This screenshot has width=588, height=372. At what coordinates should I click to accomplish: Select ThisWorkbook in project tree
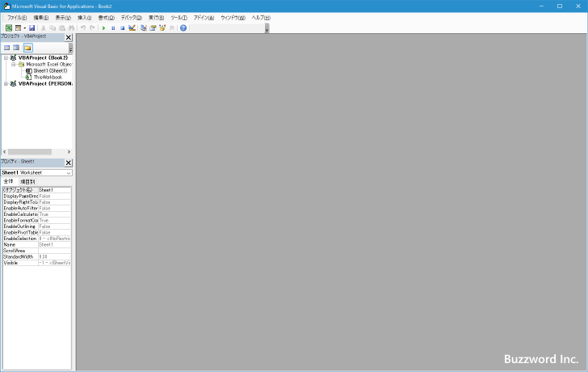48,77
